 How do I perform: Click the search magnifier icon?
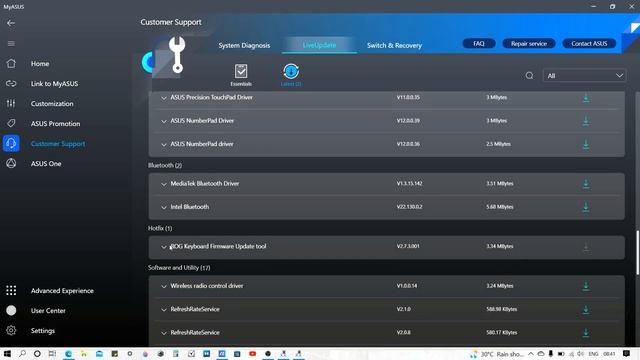pos(529,76)
